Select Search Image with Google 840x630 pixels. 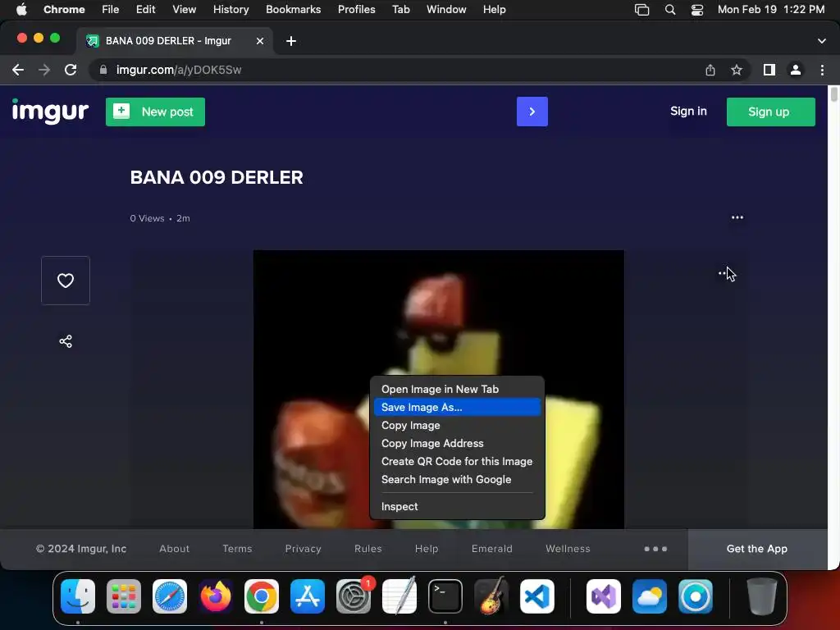point(457,479)
